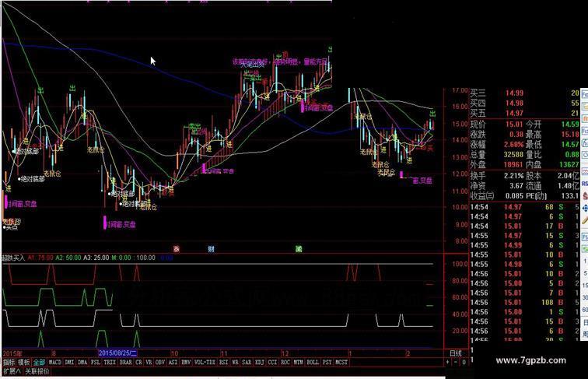Click the A3: 25.00 indicator parameter
This screenshot has height=379, width=588.
[96, 258]
